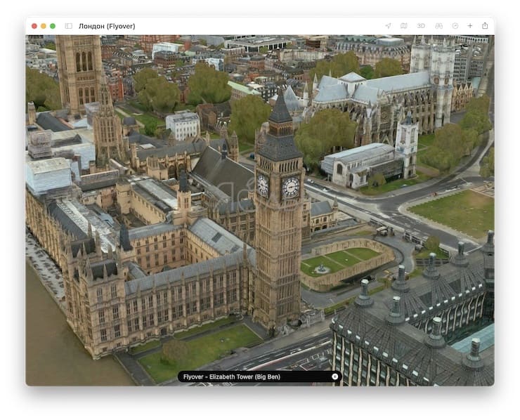Toggle the sidebar panel icon
The width and height of the screenshot is (520, 420).
69,26
